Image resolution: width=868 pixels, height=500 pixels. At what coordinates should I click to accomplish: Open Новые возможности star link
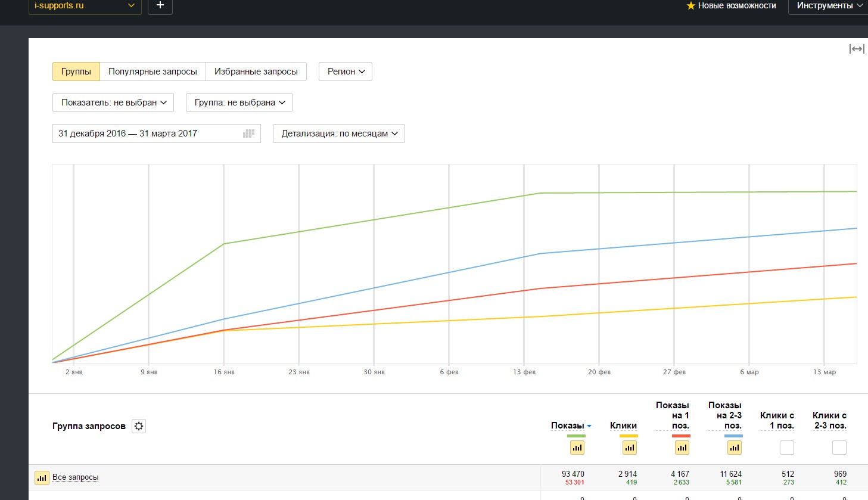(x=731, y=5)
